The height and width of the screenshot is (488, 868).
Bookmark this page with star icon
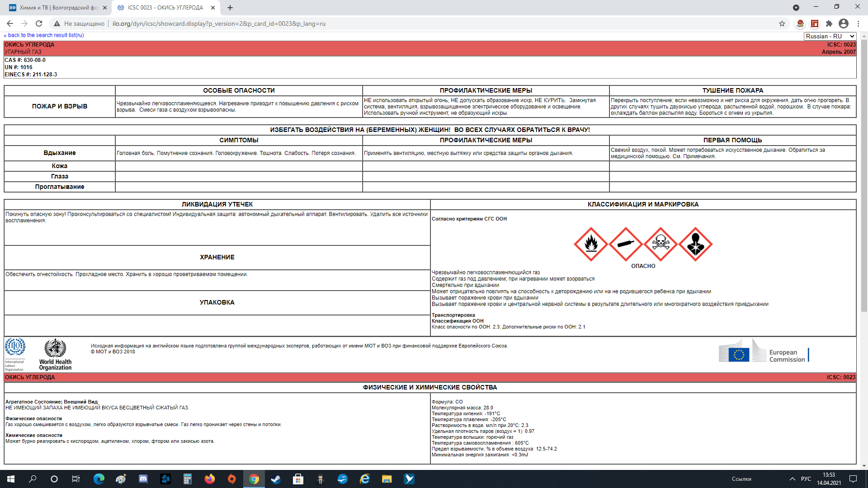coord(782,23)
